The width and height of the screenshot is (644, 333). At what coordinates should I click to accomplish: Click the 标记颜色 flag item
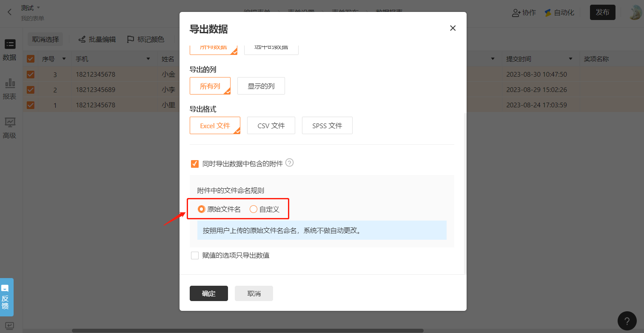(145, 40)
